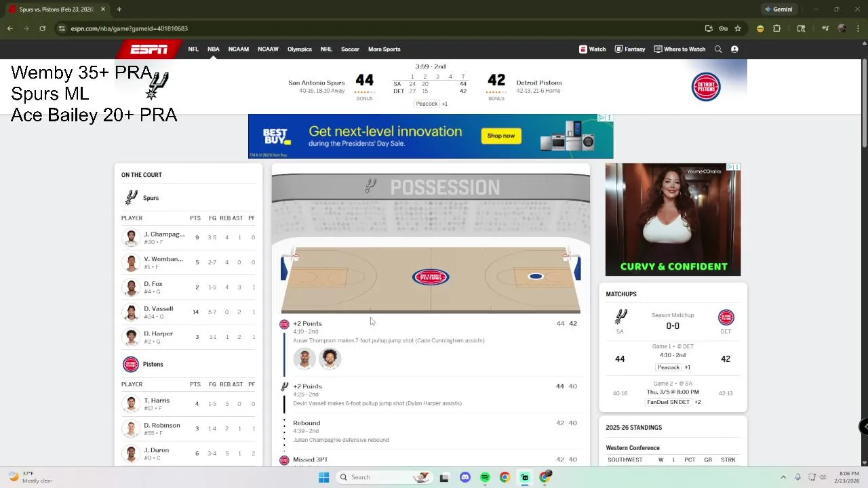This screenshot has height=488, width=868.
Task: Open the Where to Watch link
Action: [679, 49]
